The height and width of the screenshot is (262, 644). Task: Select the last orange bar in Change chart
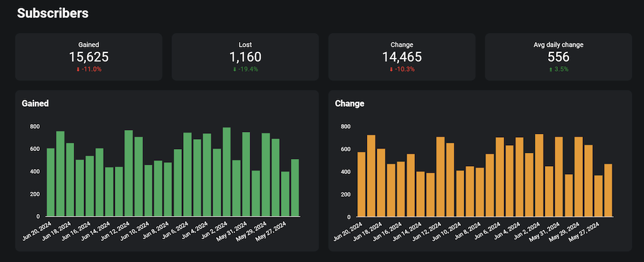(x=609, y=190)
